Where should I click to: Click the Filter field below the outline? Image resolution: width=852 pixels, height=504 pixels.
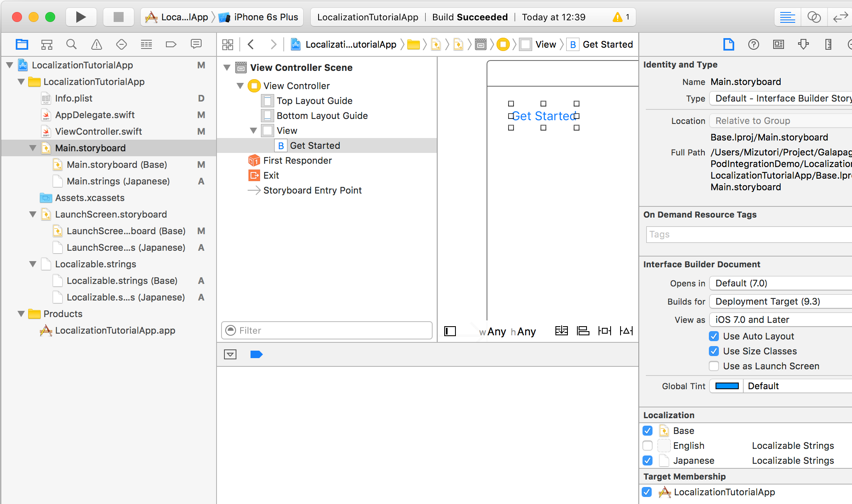pyautogui.click(x=326, y=330)
